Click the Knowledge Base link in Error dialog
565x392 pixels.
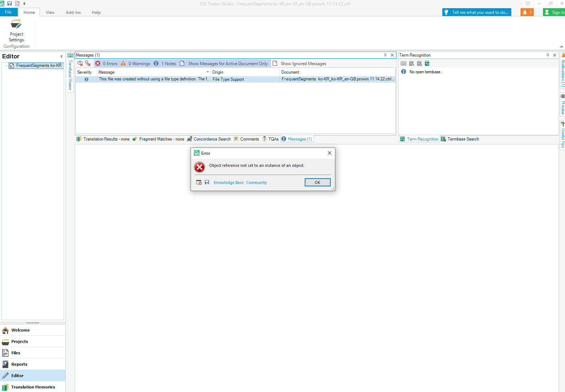pos(229,182)
